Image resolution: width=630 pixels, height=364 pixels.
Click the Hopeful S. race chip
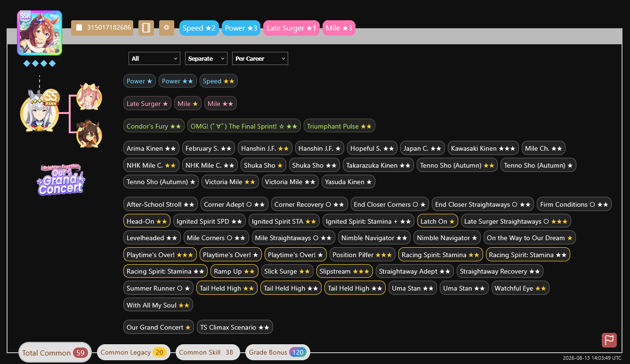(x=372, y=148)
